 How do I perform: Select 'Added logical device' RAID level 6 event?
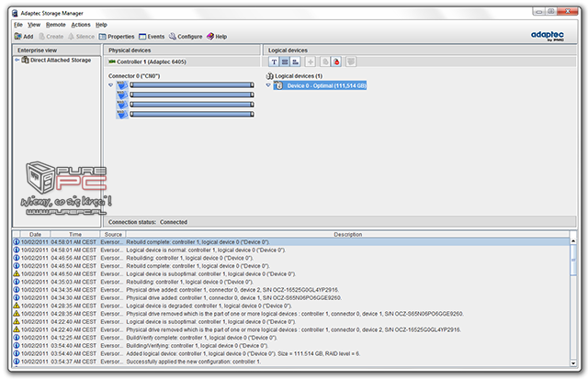click(291, 353)
